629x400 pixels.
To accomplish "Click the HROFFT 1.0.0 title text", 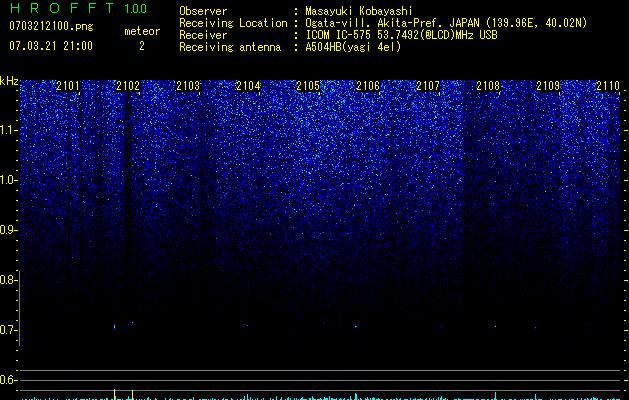I will (78, 8).
